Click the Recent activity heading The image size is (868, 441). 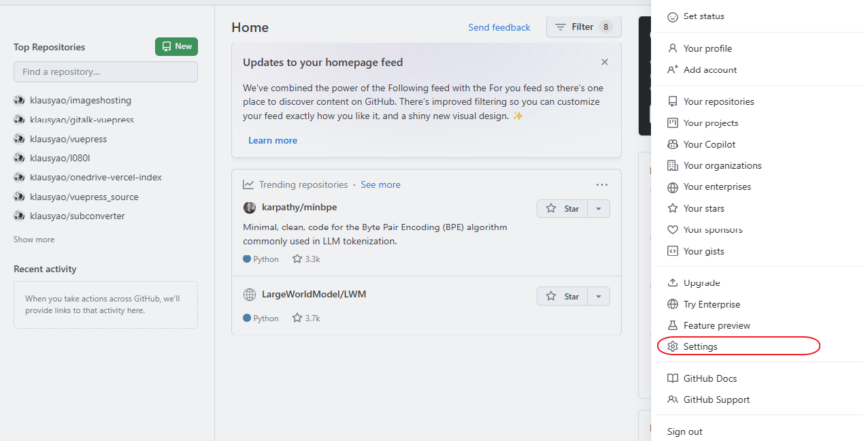[45, 269]
